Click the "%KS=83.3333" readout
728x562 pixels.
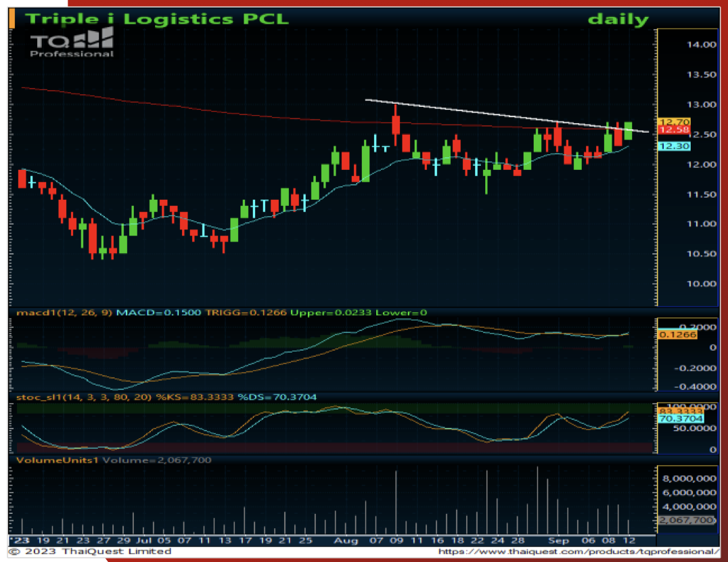(195, 397)
